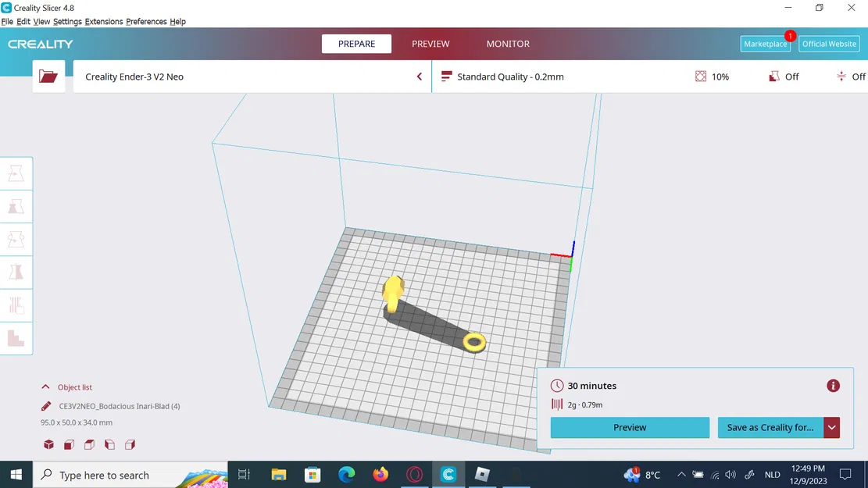This screenshot has width=868, height=488.
Task: Click Save as Creality for... button
Action: (x=770, y=428)
